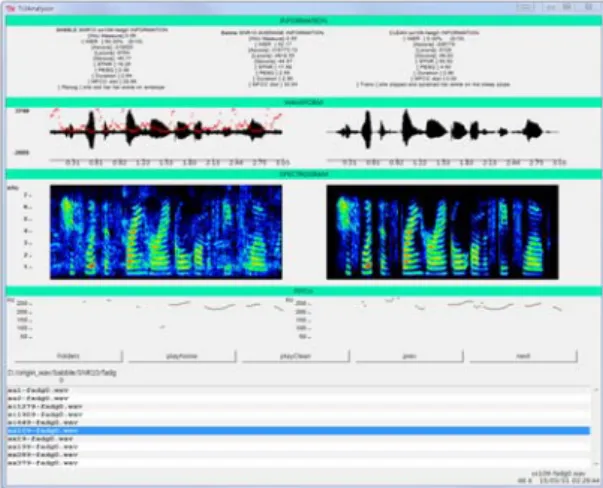
Task: Click the clean waveform plot
Action: click(442, 131)
